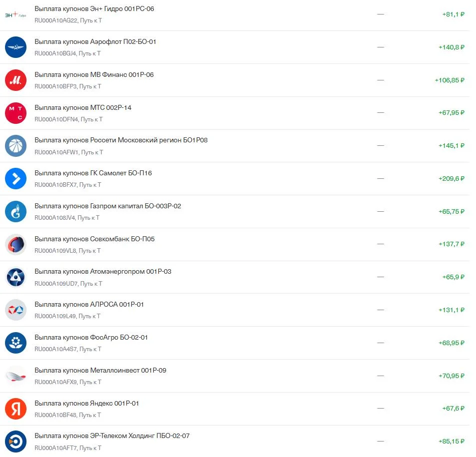Click ISIN line RU000A10AFX9, Путь к Т

(x=68, y=382)
